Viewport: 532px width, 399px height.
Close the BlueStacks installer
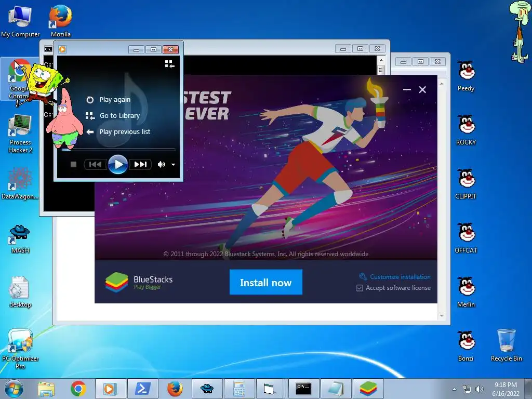point(422,89)
